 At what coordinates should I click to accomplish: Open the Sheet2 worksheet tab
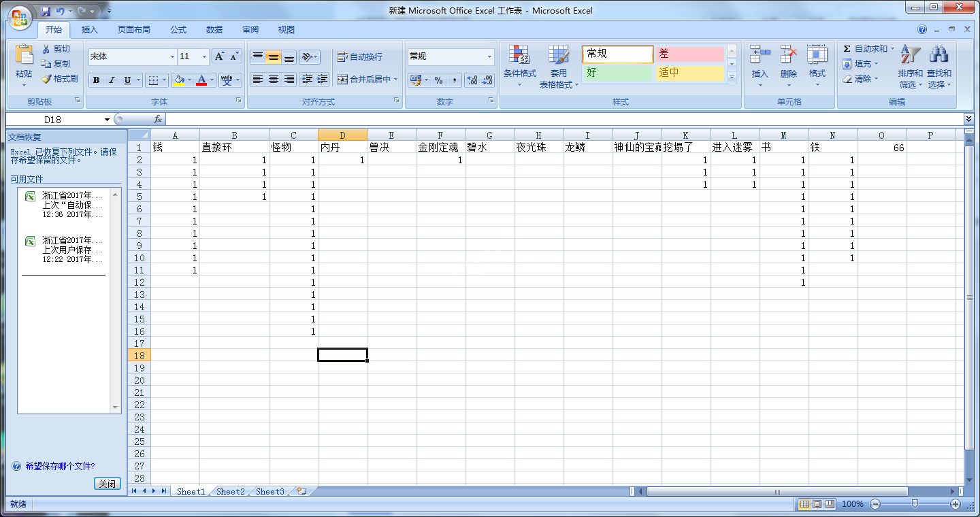230,491
